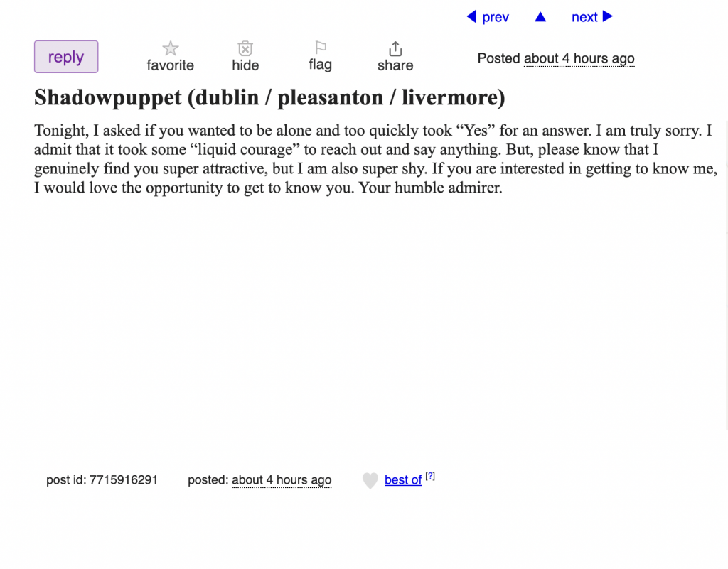Go to previous post via 'prev' text

(496, 18)
